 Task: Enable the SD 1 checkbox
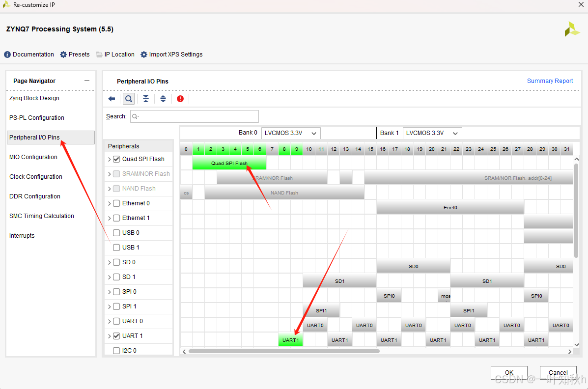(x=116, y=277)
